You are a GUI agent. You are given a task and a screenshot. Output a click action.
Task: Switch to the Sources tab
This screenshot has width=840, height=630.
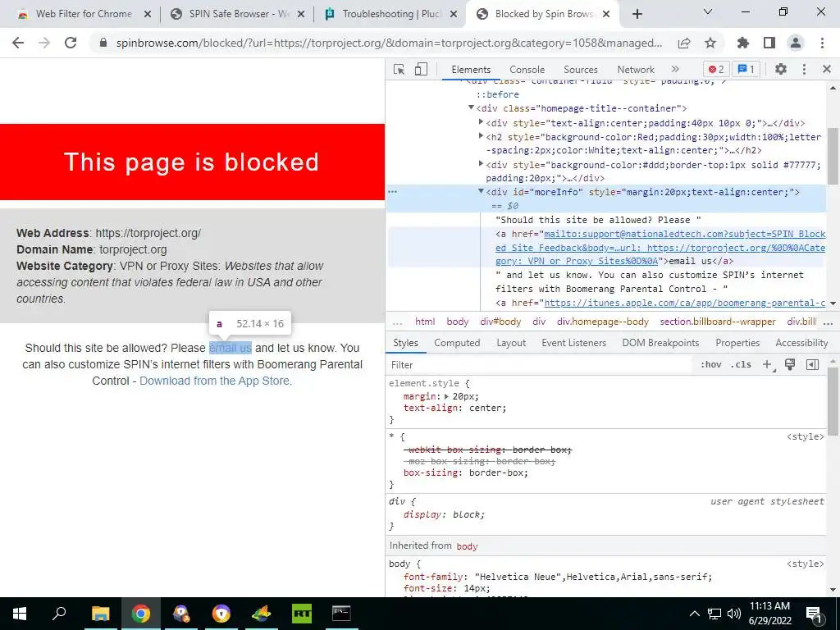(580, 69)
